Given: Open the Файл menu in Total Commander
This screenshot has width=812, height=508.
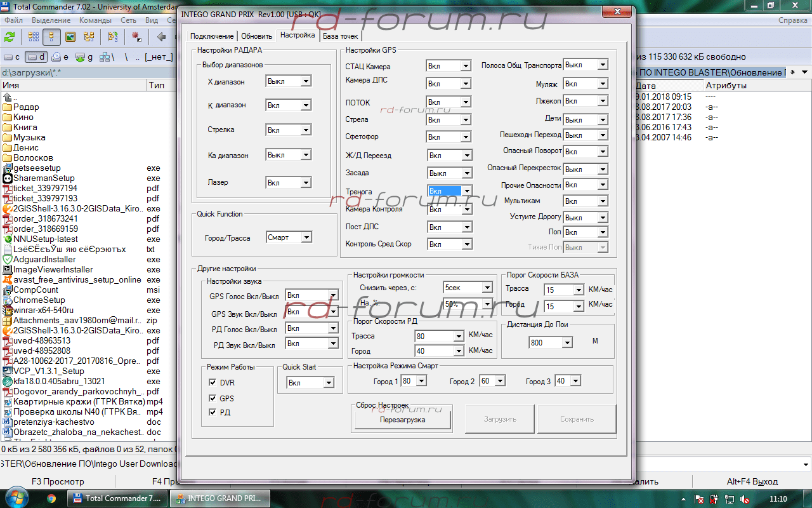Looking at the screenshot, I should click(x=13, y=20).
